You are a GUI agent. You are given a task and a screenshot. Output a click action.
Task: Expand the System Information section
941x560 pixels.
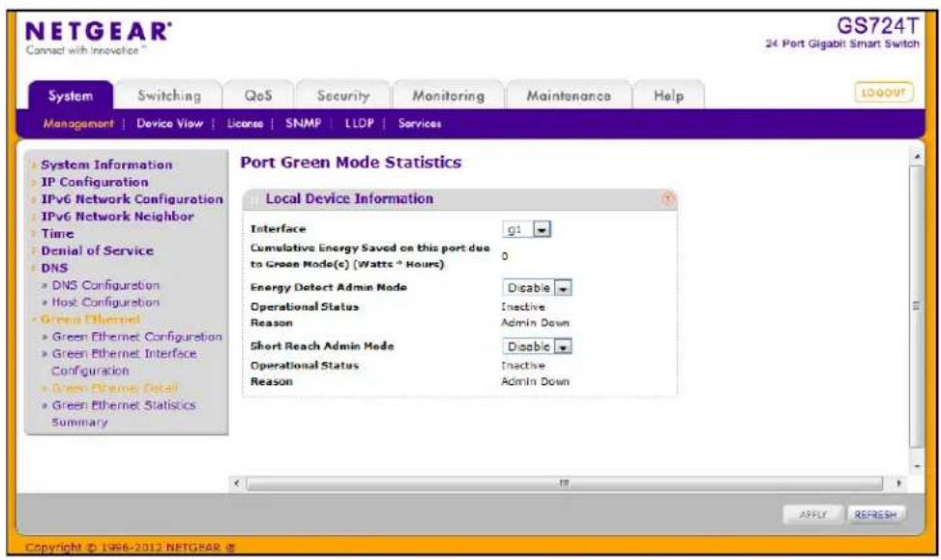tap(106, 164)
